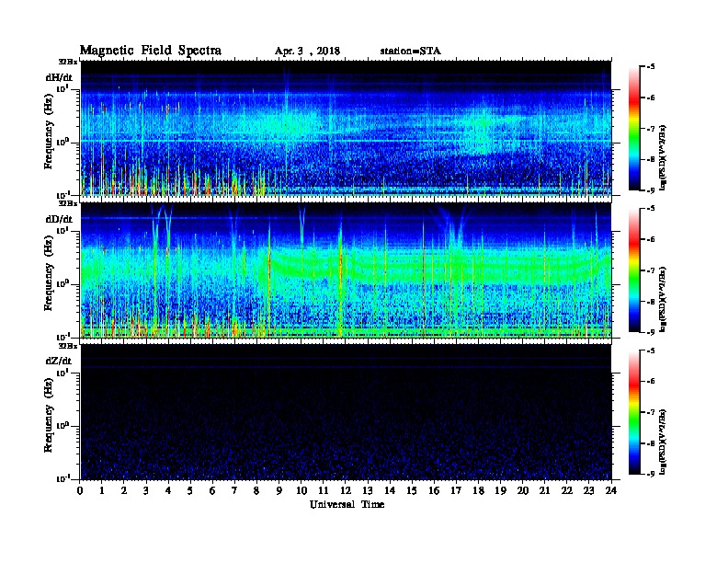Click the "-7" value on the dZ/dt color scale

point(651,412)
